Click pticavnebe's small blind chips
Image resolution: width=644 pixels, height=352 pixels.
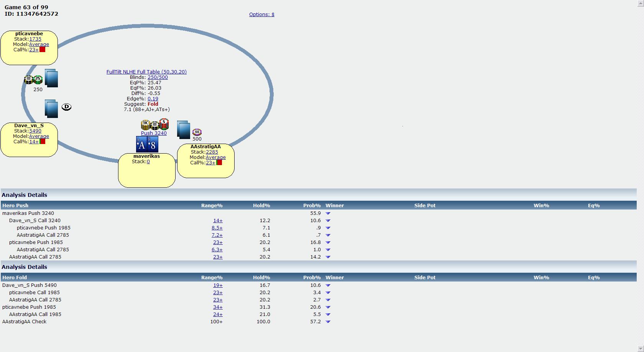pos(33,80)
